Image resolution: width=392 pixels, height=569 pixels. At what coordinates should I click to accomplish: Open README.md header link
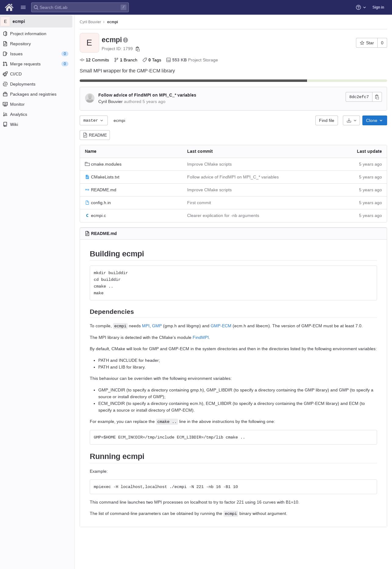[104, 233]
